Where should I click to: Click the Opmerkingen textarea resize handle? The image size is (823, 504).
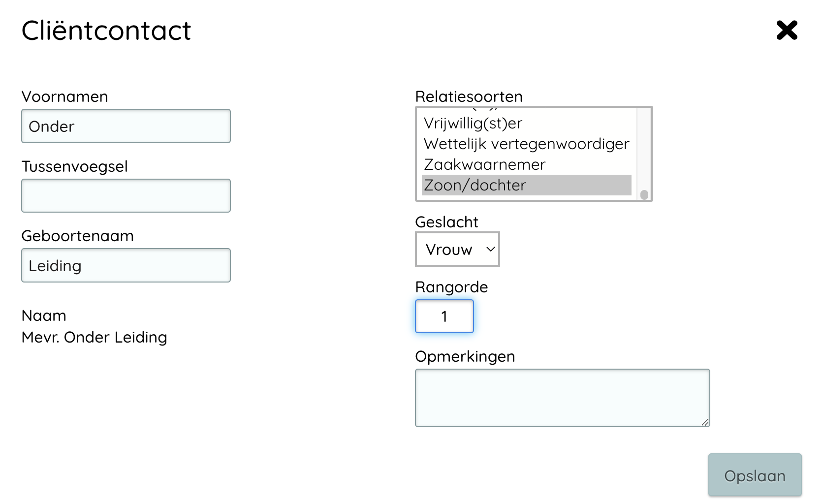point(705,422)
